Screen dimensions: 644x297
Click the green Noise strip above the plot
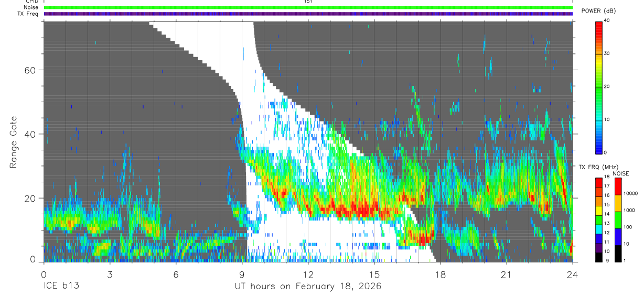point(308,7)
